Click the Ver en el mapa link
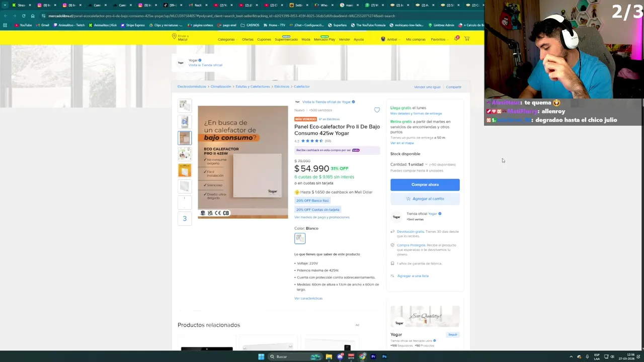The image size is (644, 362). tap(402, 143)
